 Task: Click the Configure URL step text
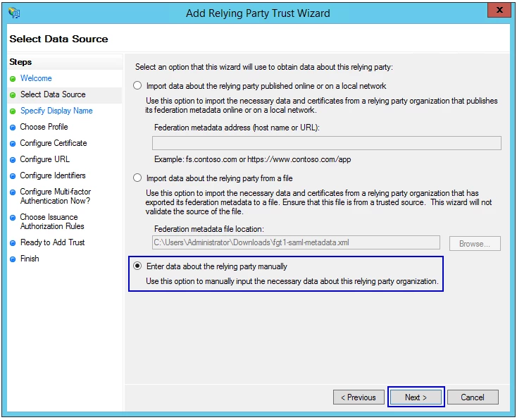45,159
